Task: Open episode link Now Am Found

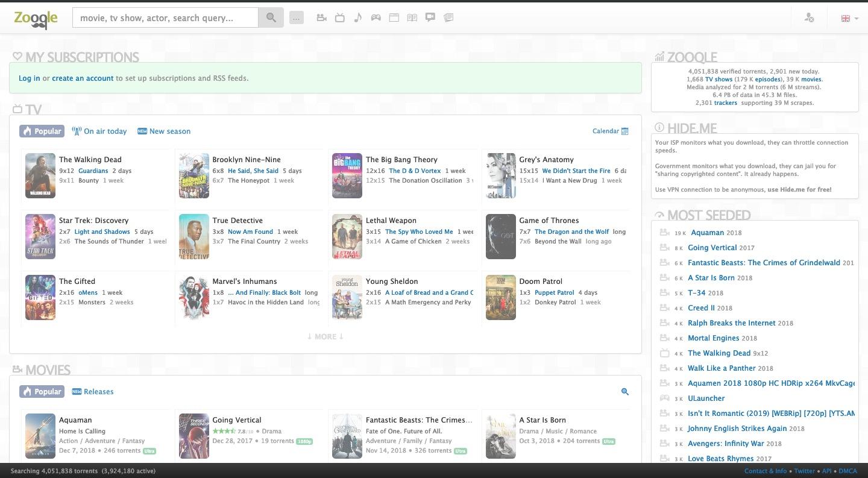Action: [251, 232]
